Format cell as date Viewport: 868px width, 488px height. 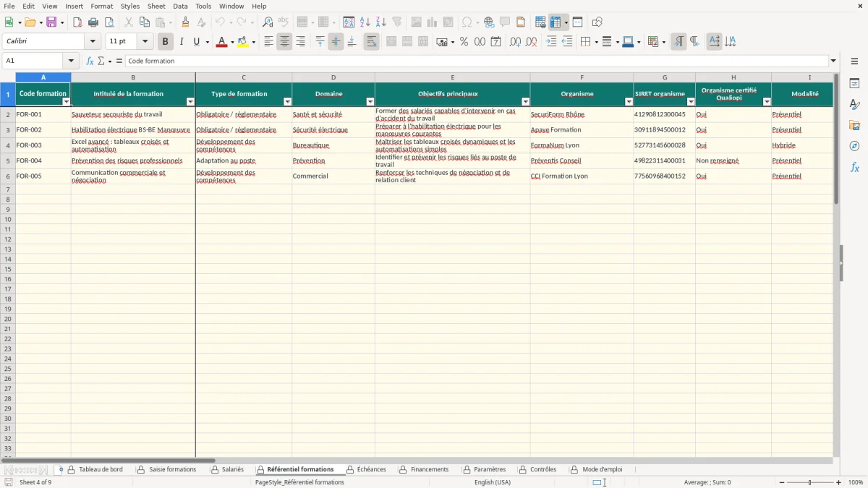(495, 42)
